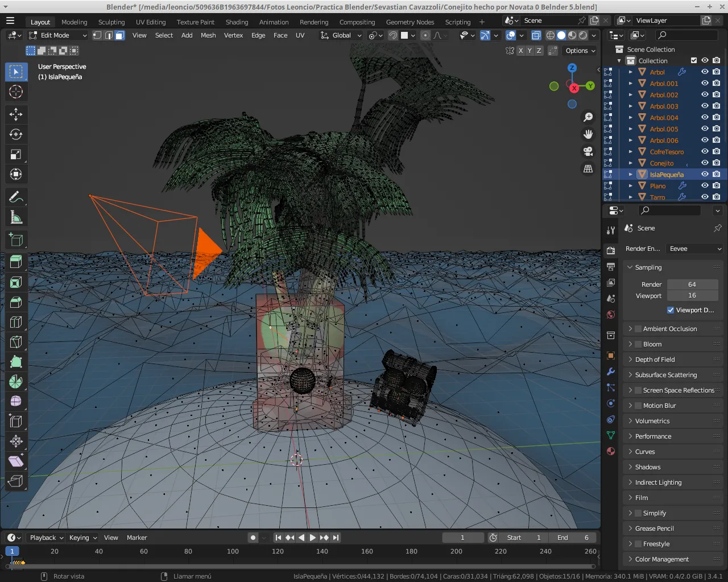728x582 pixels.
Task: Select the Annotate tool
Action: (x=16, y=197)
